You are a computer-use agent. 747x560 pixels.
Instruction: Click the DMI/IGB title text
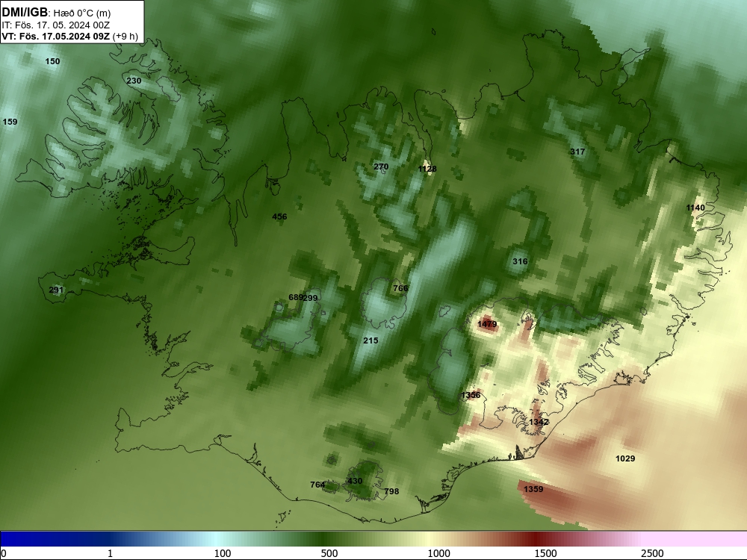pyautogui.click(x=25, y=13)
